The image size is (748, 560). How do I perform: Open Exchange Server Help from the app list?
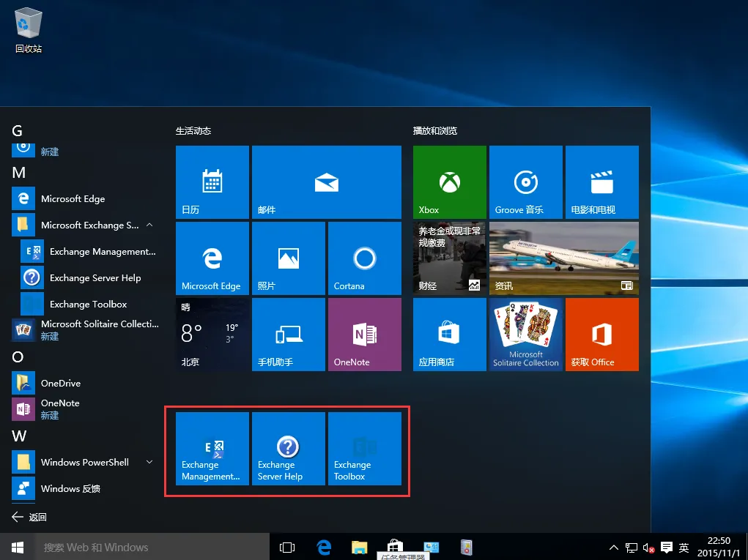tap(89, 278)
